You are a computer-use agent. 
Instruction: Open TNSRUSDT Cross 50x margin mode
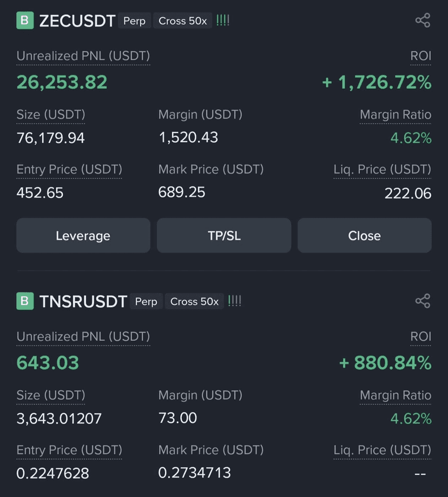(x=194, y=301)
